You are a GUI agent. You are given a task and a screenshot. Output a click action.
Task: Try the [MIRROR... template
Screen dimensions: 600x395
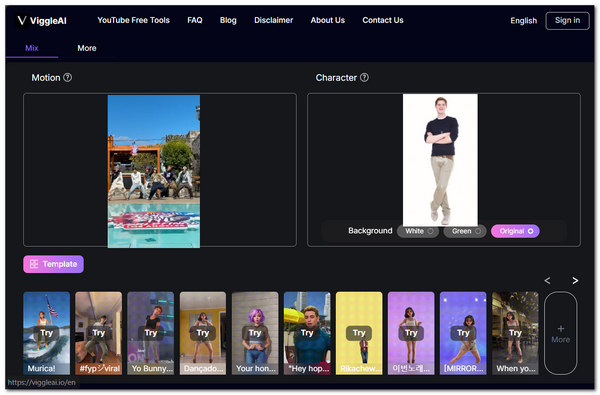coord(463,333)
